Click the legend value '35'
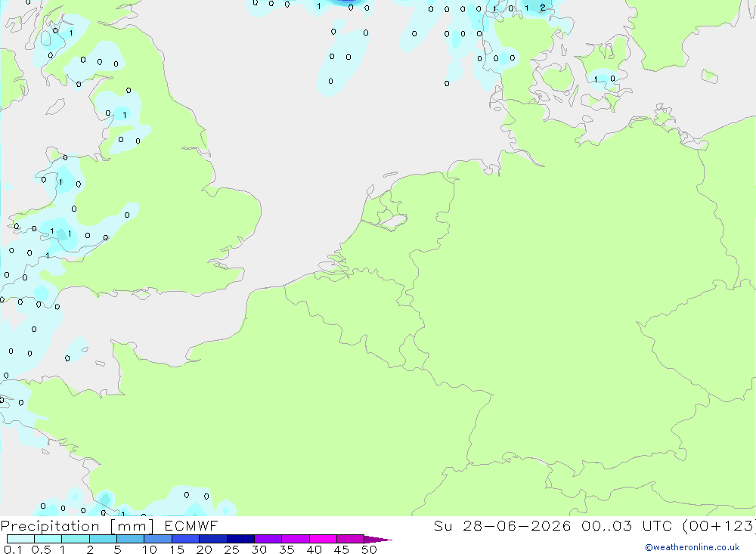 287,549
